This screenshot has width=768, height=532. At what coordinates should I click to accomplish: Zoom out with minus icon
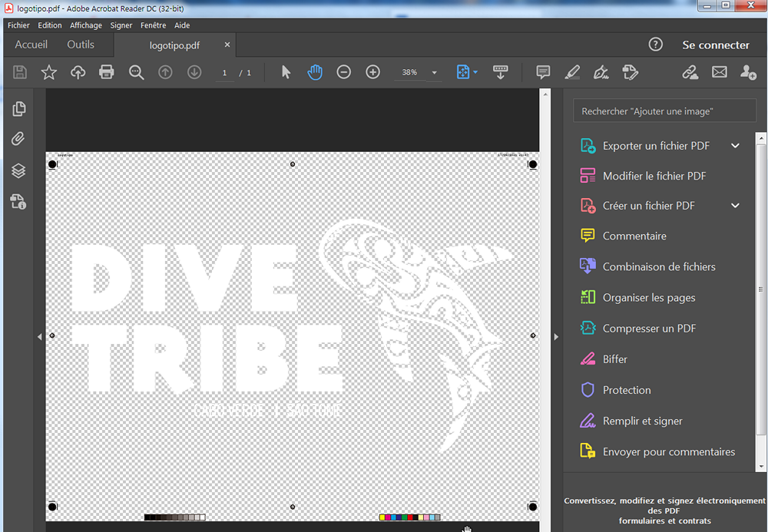[344, 72]
